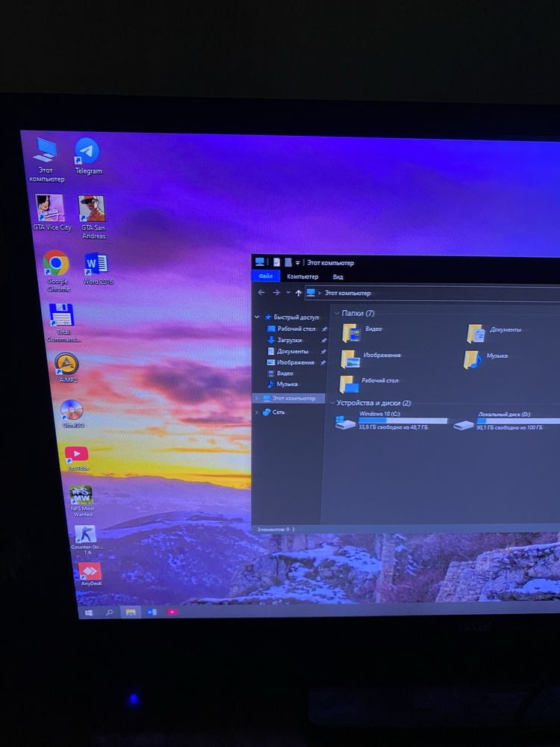Open Word 2016 desktop shortcut
Screen dimensions: 560x747
98,269
